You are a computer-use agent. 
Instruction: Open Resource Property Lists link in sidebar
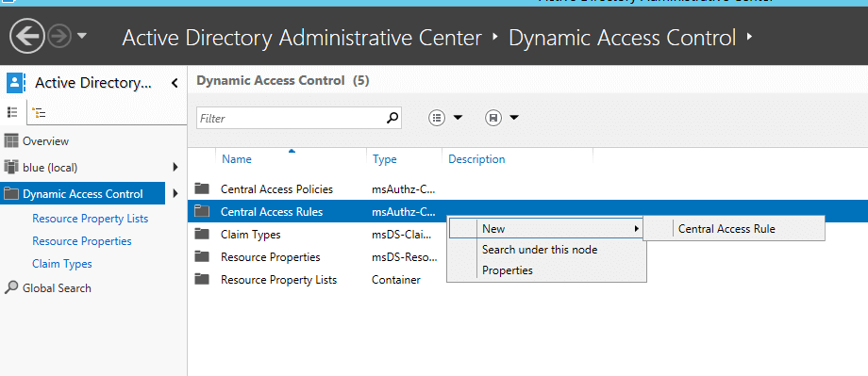click(91, 219)
